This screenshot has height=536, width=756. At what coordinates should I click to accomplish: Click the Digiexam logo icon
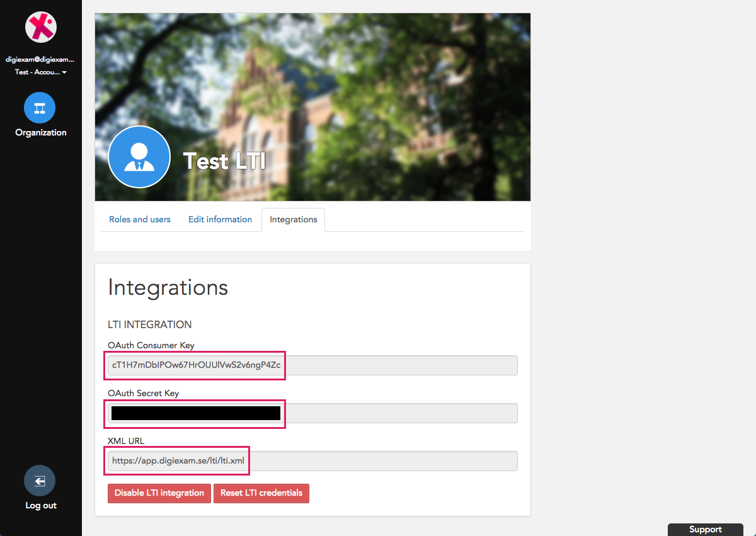(x=41, y=27)
